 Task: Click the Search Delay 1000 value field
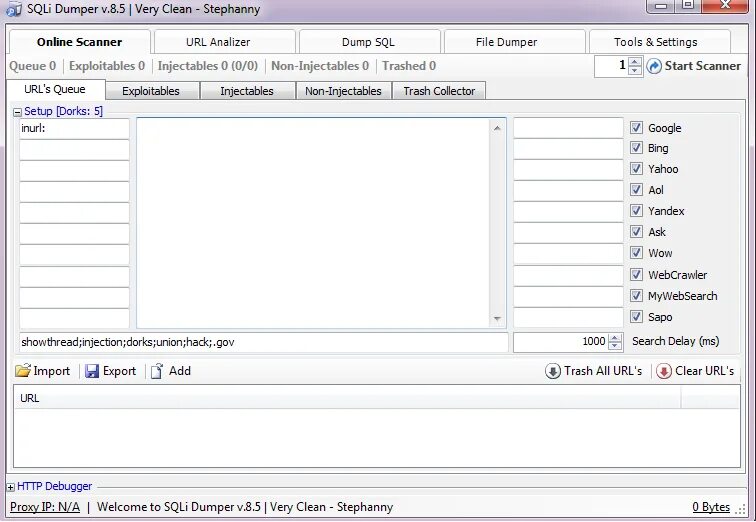point(561,342)
